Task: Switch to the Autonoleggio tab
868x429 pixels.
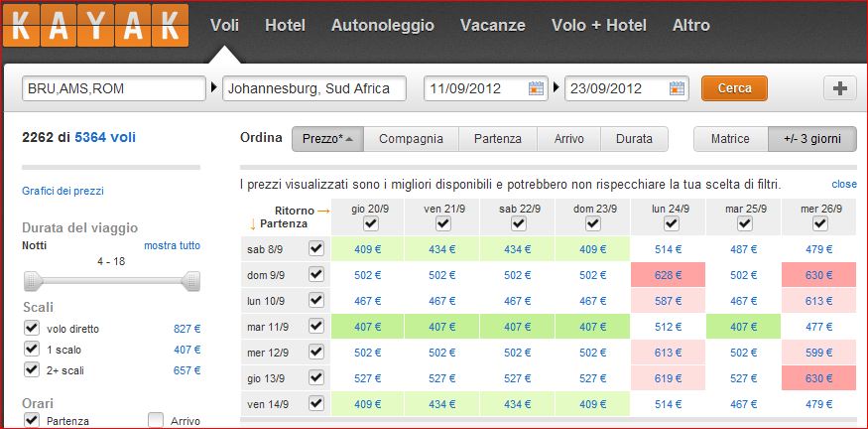Action: pyautogui.click(x=382, y=25)
